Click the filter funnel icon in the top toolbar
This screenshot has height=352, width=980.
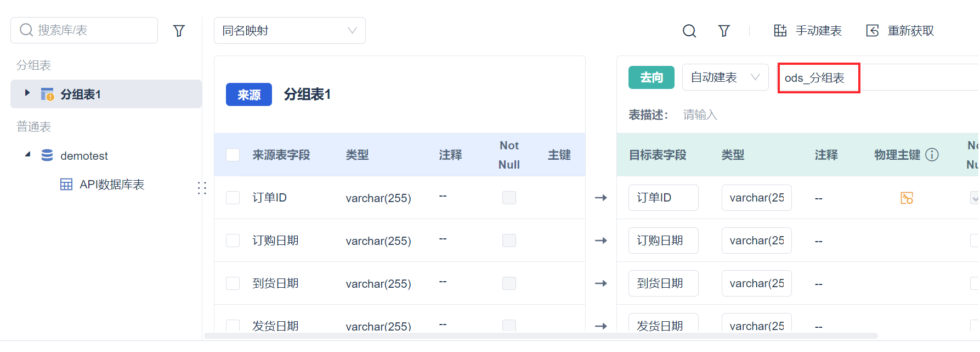click(724, 31)
